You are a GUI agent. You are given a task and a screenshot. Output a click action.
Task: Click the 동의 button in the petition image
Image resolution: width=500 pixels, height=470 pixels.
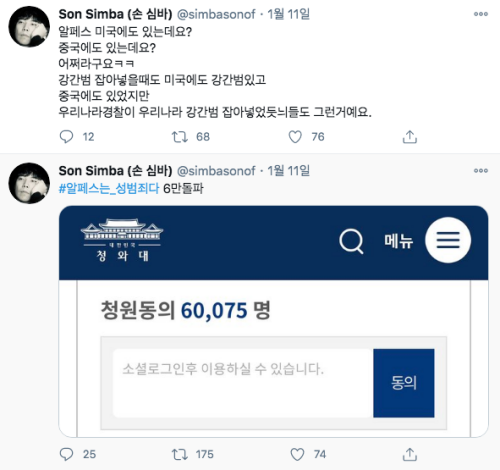pyautogui.click(x=404, y=383)
